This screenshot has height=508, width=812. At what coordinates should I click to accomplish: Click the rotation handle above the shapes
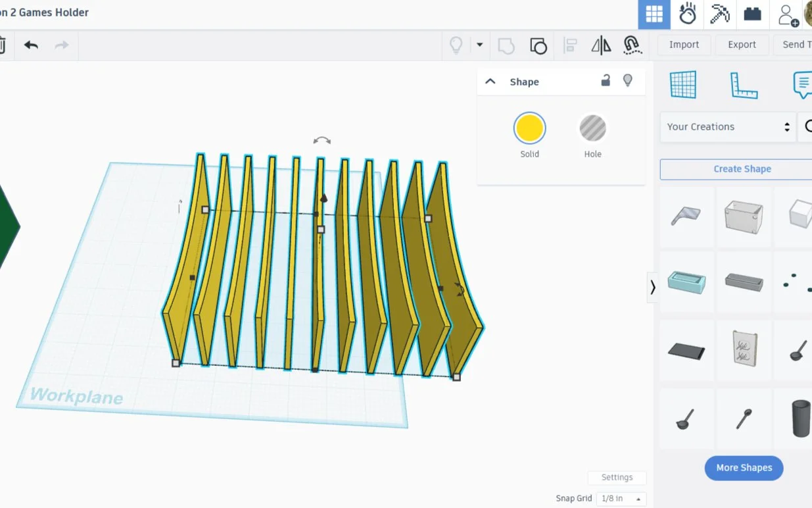coord(322,141)
